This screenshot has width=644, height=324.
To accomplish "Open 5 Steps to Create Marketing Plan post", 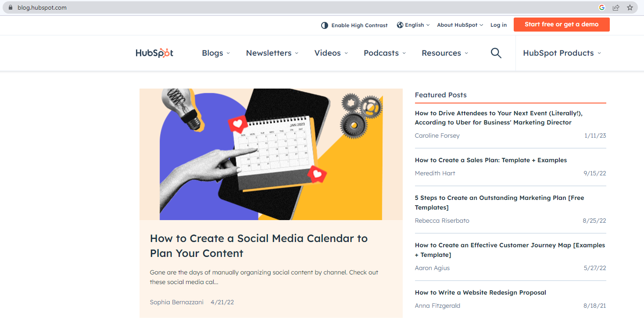I will coord(500,203).
